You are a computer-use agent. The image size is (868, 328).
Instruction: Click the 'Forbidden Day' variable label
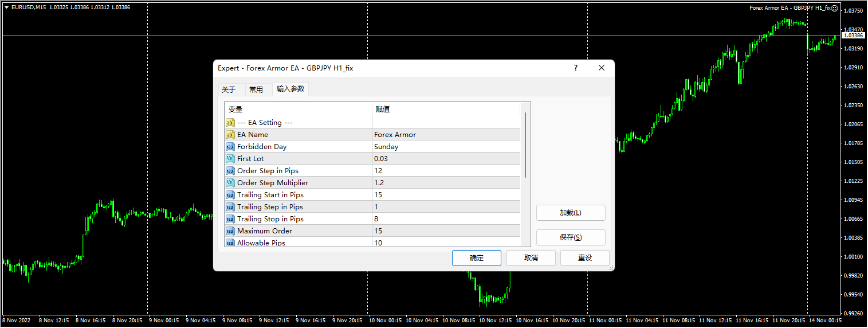click(x=262, y=147)
